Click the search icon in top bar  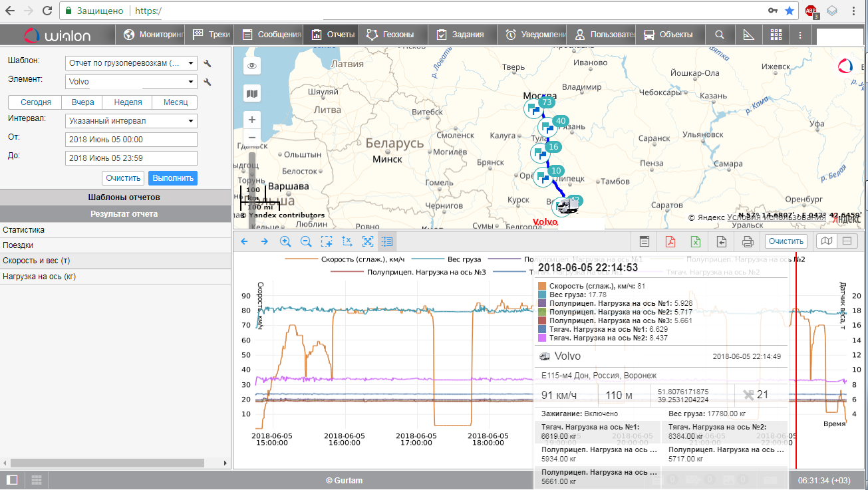tap(719, 35)
